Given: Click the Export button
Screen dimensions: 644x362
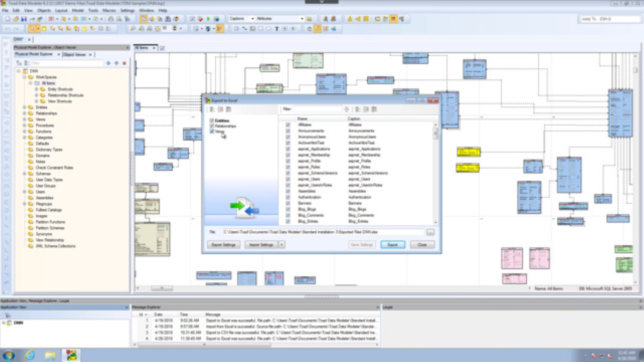Looking at the screenshot, I should click(392, 244).
